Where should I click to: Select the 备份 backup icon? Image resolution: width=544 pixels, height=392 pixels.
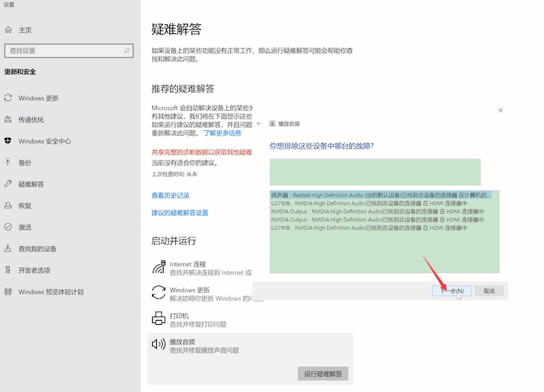(8, 162)
